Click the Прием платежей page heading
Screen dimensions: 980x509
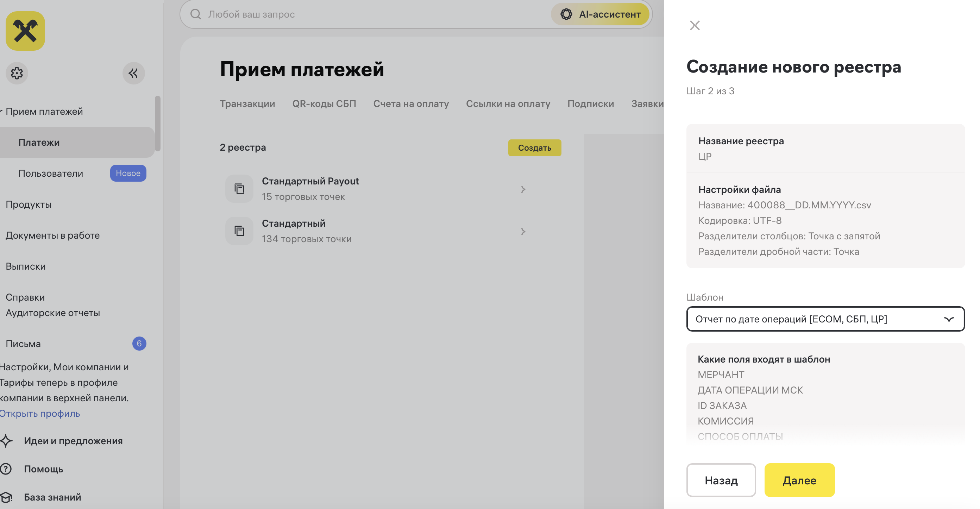click(302, 69)
